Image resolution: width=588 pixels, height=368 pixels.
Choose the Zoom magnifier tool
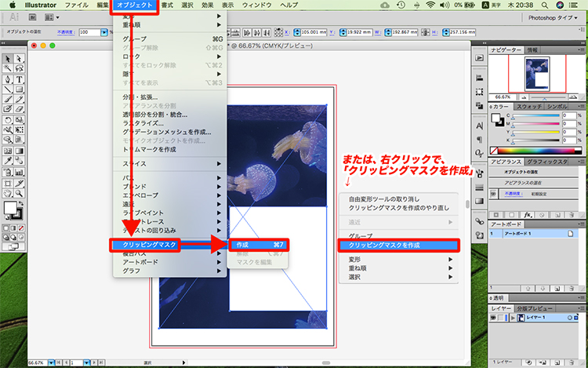click(x=18, y=191)
